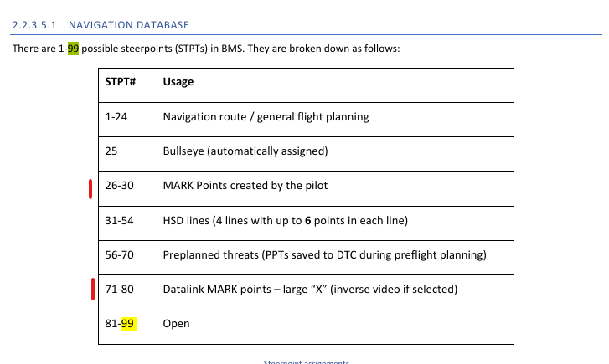Select the 31-54 steerpoint cell
This screenshot has width=609, height=364.
pos(128,223)
